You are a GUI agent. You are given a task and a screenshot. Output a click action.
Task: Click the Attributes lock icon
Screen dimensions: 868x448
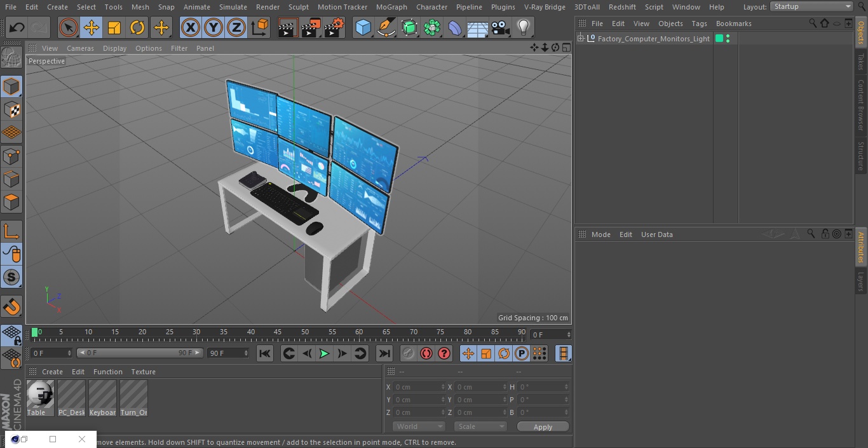(x=825, y=234)
